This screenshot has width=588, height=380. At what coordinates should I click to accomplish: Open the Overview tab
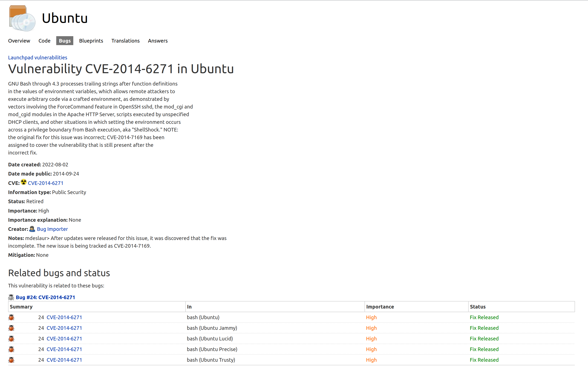click(x=19, y=41)
